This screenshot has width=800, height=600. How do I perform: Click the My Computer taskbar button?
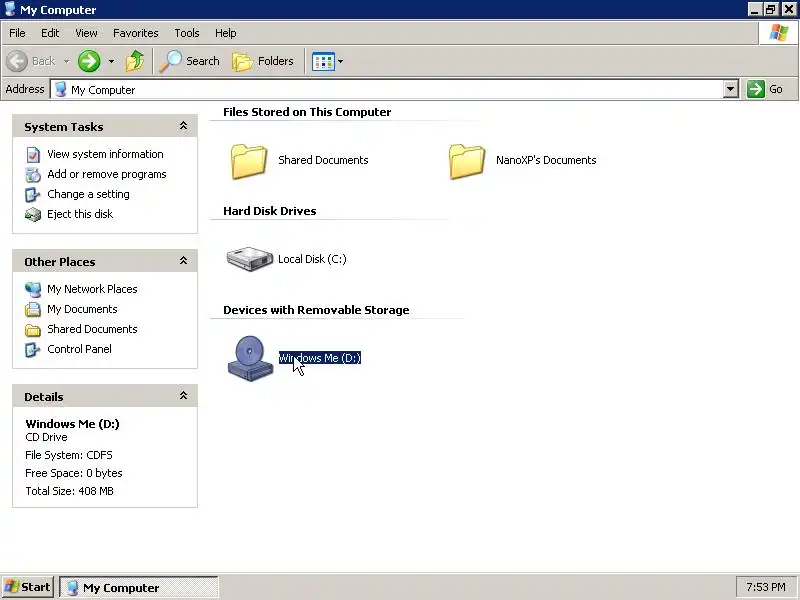coord(139,587)
